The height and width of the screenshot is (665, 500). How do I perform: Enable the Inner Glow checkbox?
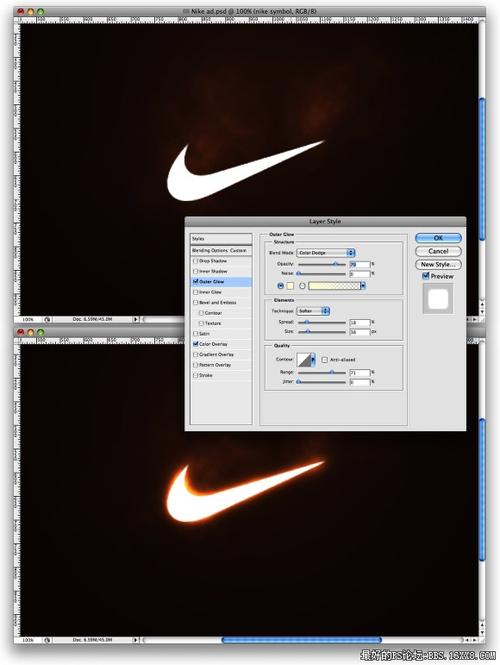click(x=196, y=292)
